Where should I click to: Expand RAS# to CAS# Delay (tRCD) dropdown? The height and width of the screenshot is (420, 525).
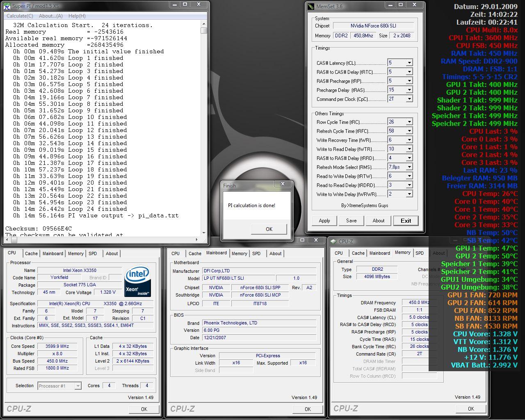(x=409, y=72)
